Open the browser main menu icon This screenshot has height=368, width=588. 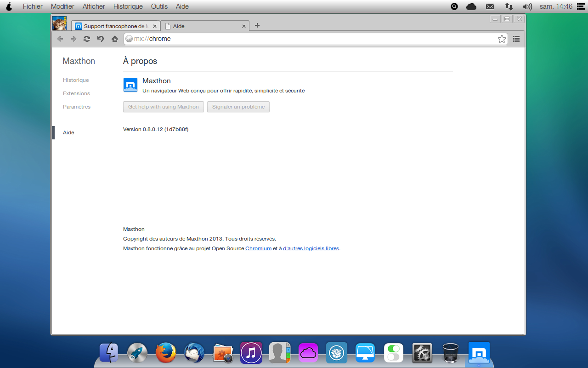coord(516,39)
